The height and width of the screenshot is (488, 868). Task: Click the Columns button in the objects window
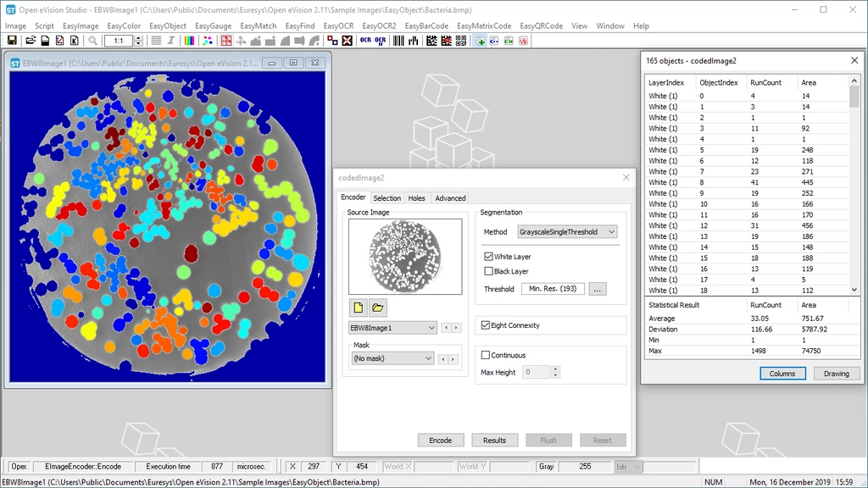(x=782, y=373)
